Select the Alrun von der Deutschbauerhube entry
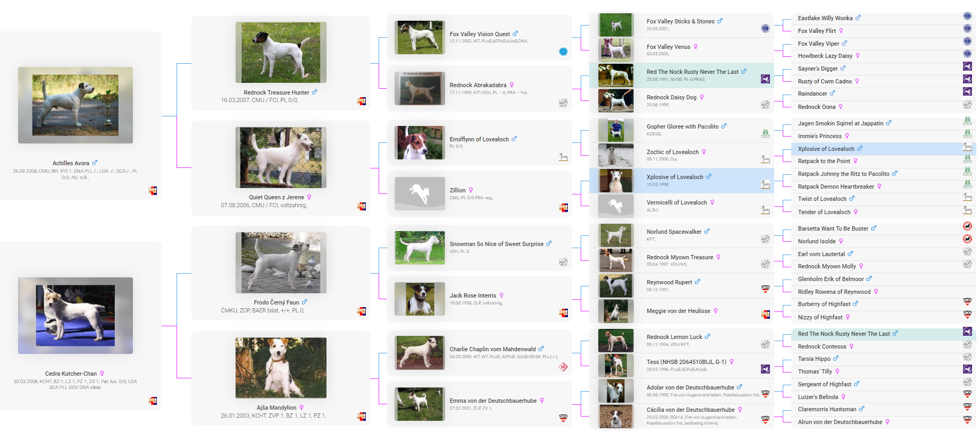The image size is (980, 432). 840,422
